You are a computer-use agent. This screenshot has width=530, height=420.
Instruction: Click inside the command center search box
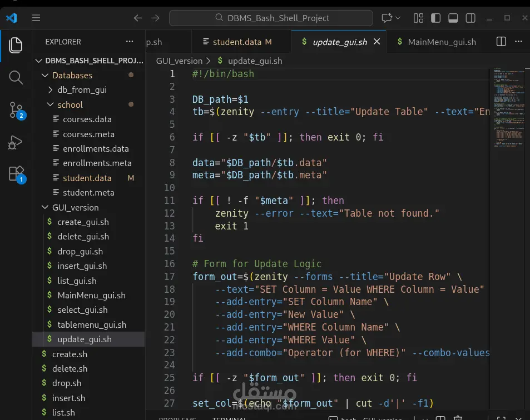tap(272, 18)
